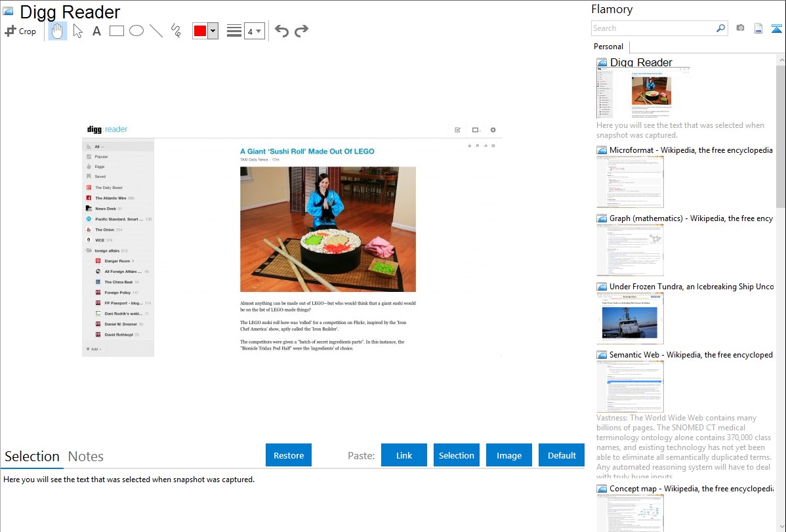Screen dimensions: 786x532
Task: Redo the last annotation
Action: 301,31
